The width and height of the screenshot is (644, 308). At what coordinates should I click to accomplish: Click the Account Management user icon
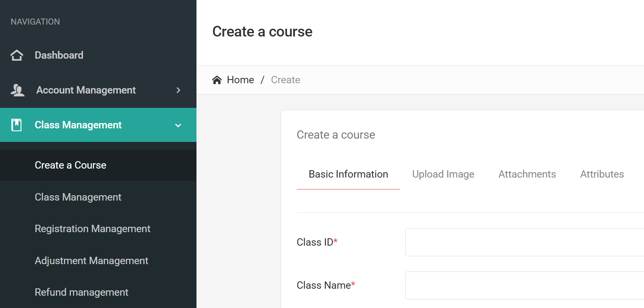click(x=17, y=90)
